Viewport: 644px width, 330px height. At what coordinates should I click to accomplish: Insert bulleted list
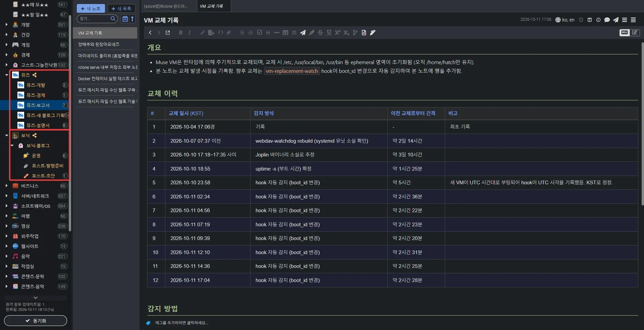click(242, 33)
